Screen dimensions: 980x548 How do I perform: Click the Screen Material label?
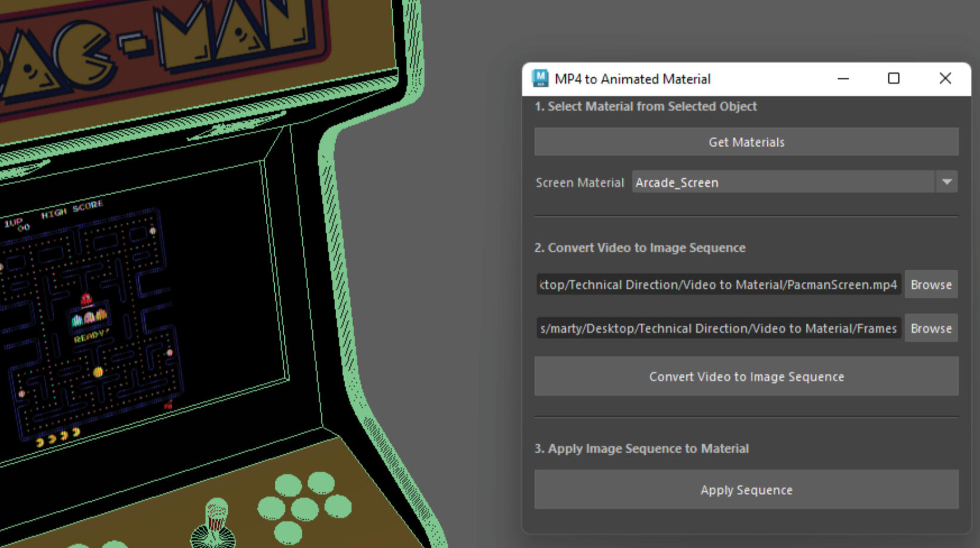click(x=579, y=183)
